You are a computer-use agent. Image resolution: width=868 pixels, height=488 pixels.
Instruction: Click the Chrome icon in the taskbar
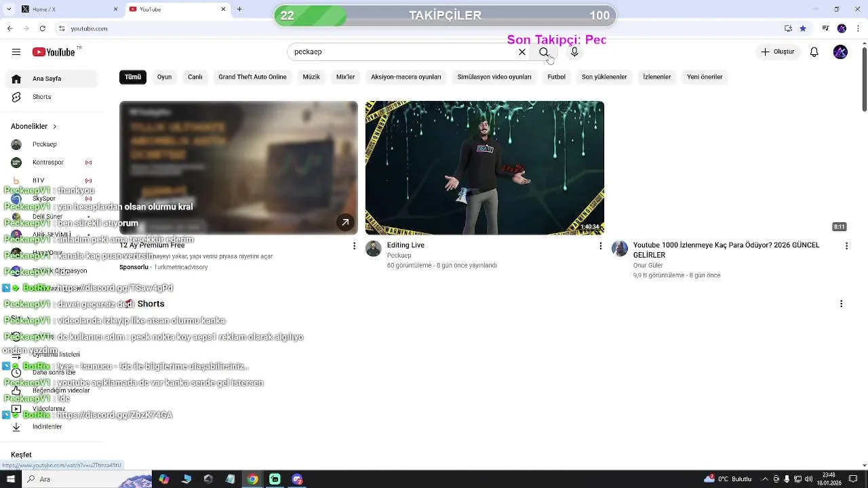pyautogui.click(x=252, y=479)
